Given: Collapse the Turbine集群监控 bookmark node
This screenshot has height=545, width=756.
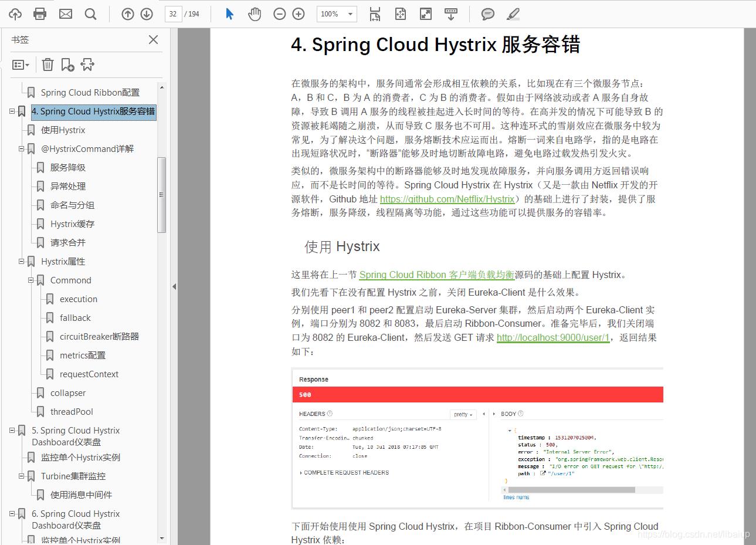Looking at the screenshot, I should (x=21, y=476).
